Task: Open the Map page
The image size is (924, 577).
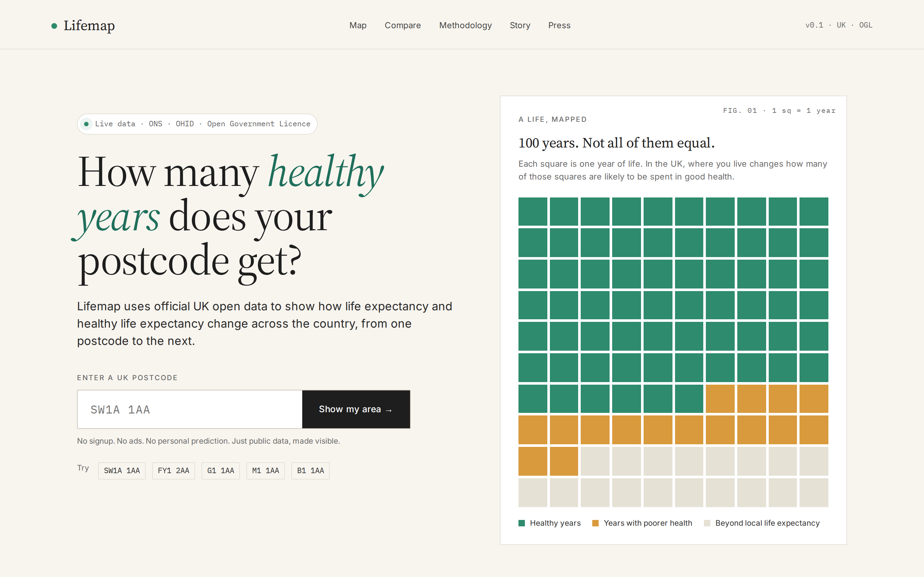Action: tap(358, 25)
